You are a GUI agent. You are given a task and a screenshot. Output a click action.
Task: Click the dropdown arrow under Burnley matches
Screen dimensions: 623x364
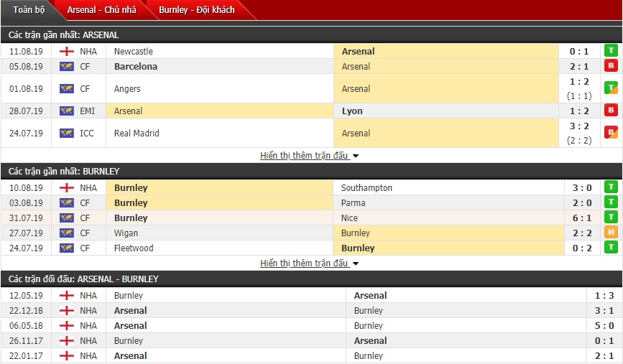[356, 263]
